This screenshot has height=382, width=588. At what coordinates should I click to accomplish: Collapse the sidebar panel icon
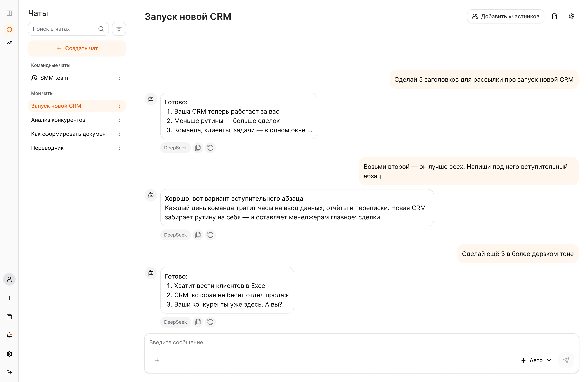pos(9,13)
